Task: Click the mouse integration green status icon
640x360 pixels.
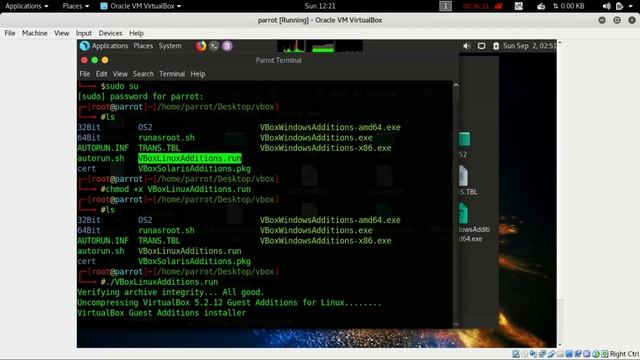Action: pyautogui.click(x=596, y=354)
